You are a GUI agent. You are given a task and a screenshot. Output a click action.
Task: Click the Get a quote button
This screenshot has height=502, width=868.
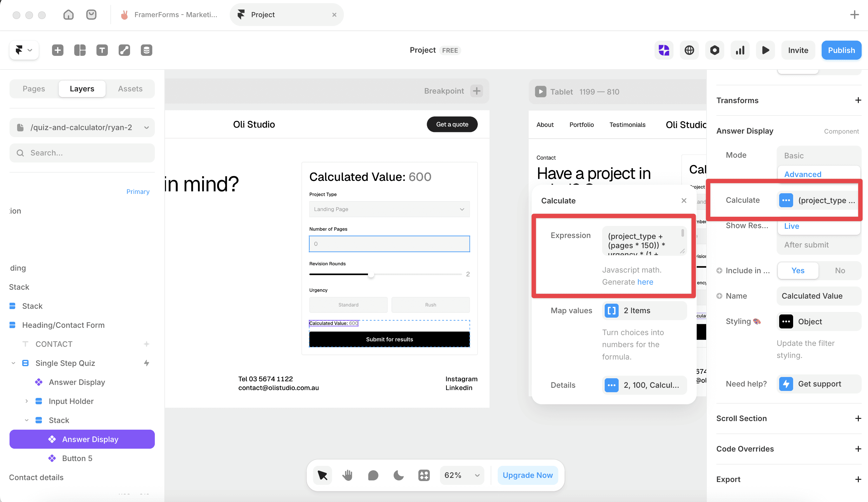pos(452,124)
